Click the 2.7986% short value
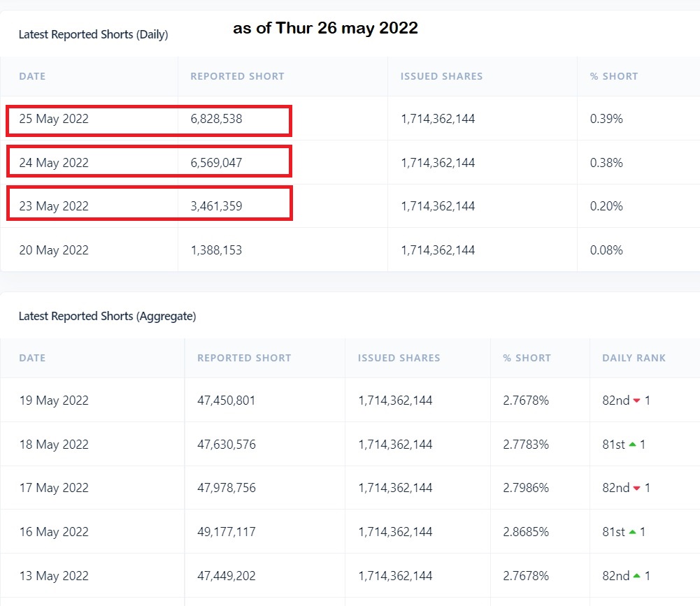 526,488
